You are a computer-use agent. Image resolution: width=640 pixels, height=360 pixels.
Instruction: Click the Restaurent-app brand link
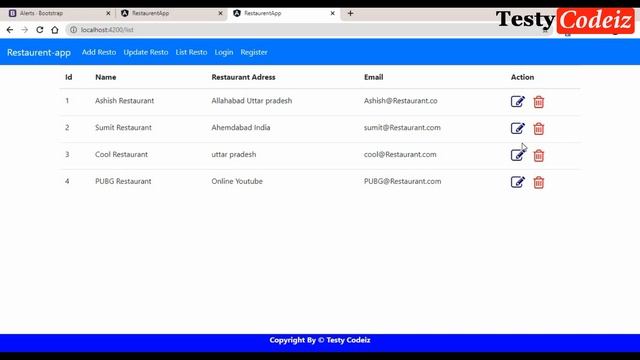point(39,52)
